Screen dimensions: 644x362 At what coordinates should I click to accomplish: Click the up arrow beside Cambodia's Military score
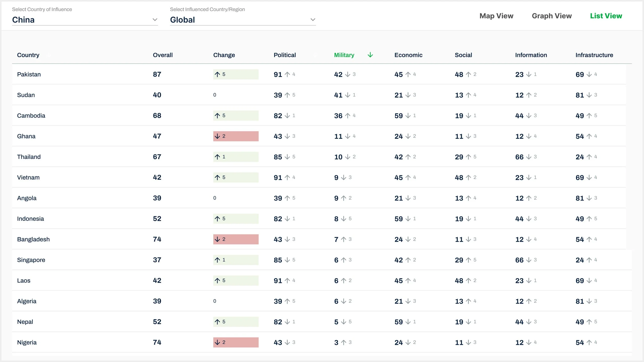coord(348,116)
